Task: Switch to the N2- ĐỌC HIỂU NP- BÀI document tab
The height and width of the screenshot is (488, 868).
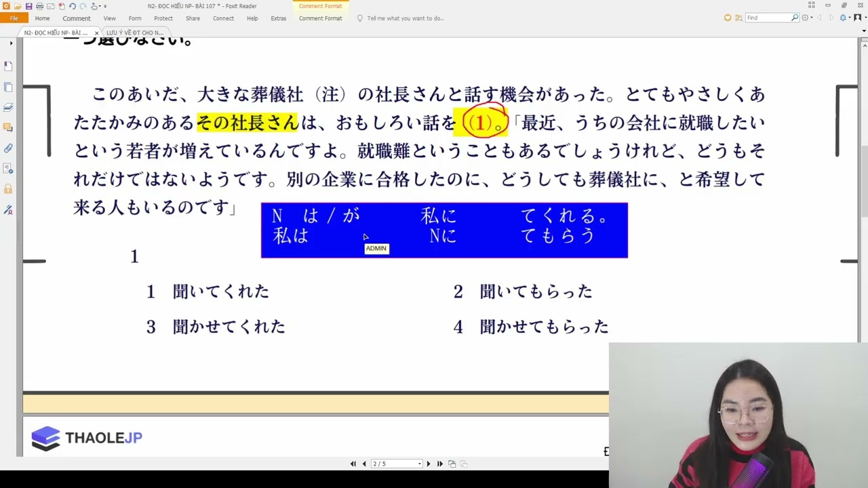Action: pyautogui.click(x=56, y=33)
